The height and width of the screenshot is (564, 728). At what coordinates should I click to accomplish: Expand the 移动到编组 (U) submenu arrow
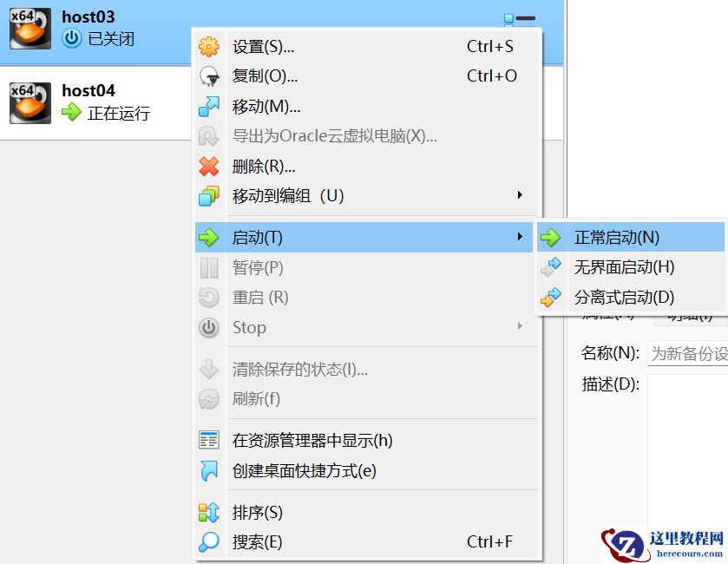tap(520, 195)
